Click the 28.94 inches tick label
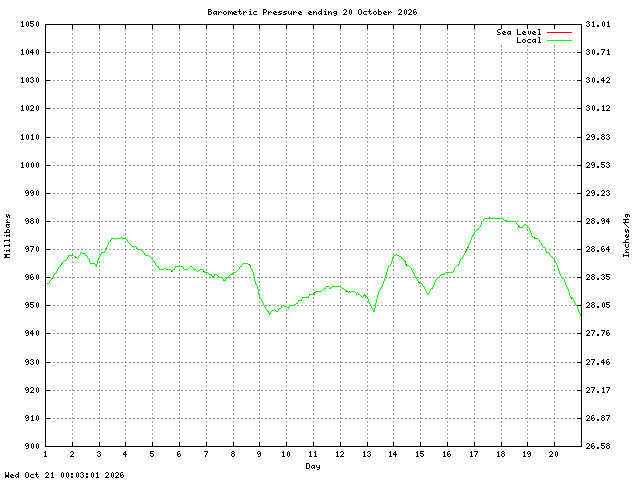 tap(598, 221)
